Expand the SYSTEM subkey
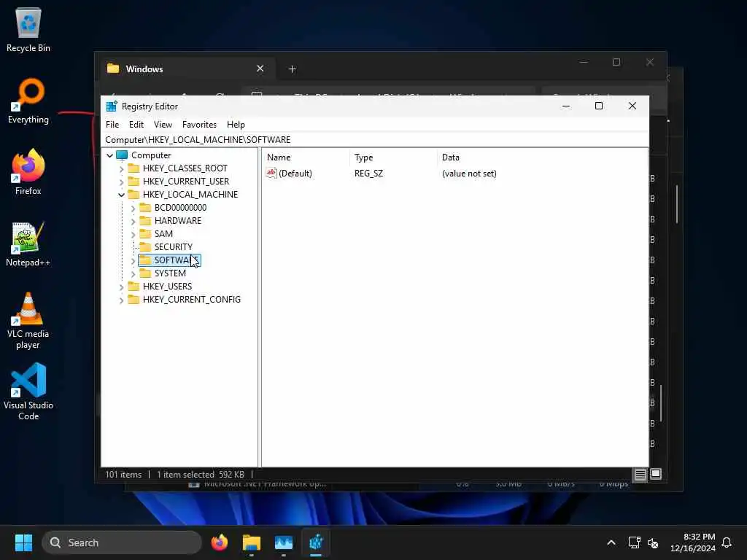 tap(133, 274)
